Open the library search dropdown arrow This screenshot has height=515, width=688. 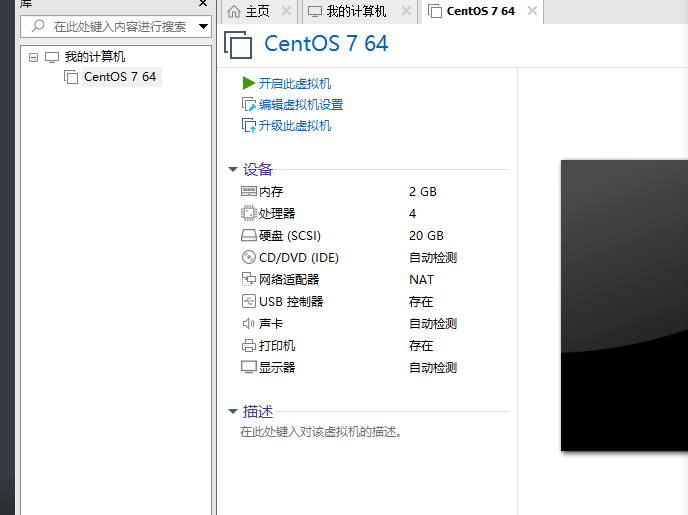coord(203,26)
